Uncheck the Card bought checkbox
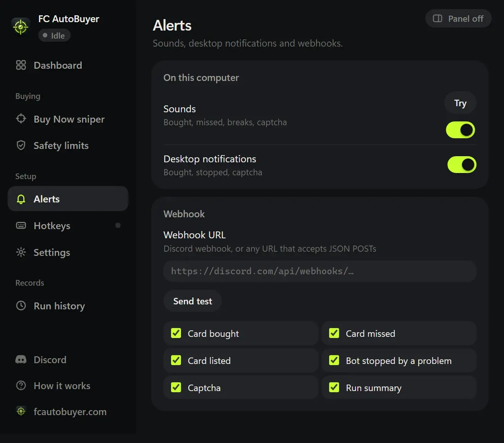 pyautogui.click(x=176, y=333)
